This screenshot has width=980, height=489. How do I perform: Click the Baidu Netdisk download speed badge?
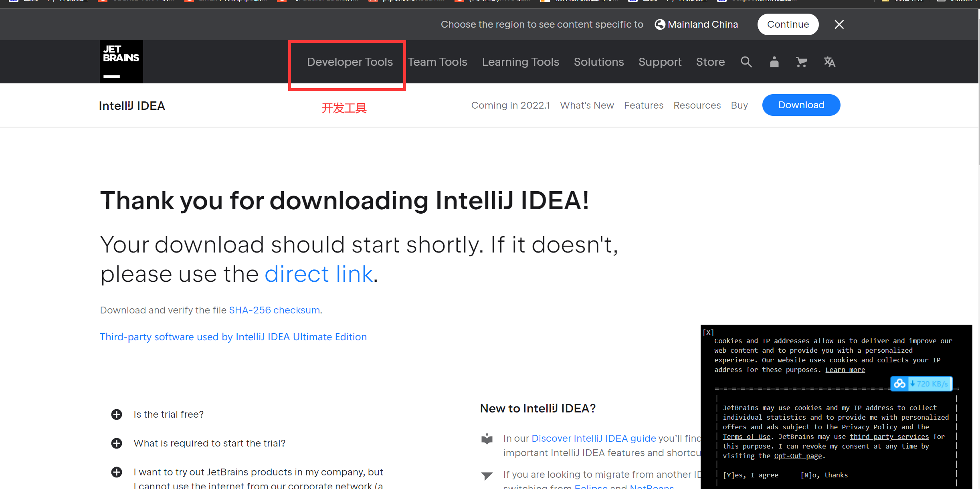(x=921, y=384)
